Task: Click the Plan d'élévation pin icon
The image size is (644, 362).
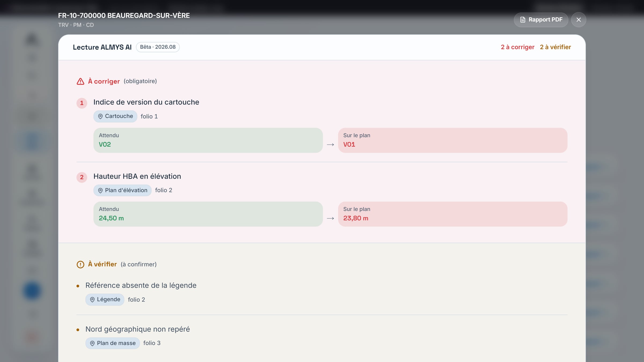Action: (x=100, y=190)
